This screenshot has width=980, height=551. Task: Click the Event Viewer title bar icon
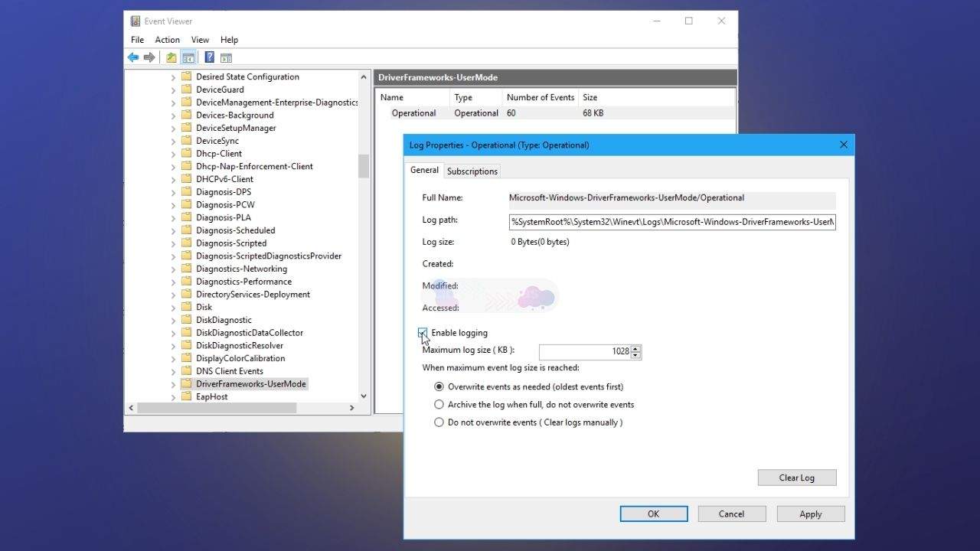click(x=136, y=21)
